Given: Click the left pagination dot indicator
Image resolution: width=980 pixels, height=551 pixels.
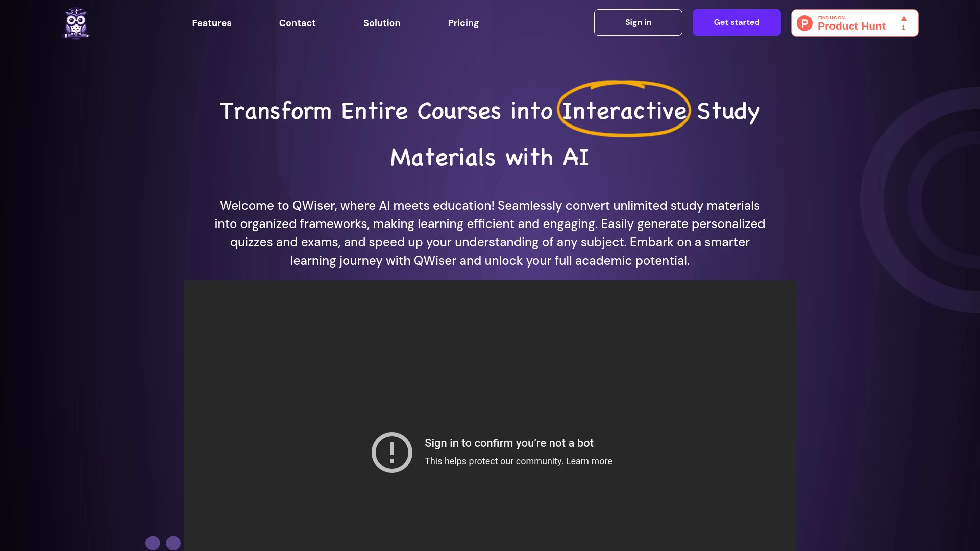Looking at the screenshot, I should [x=153, y=543].
